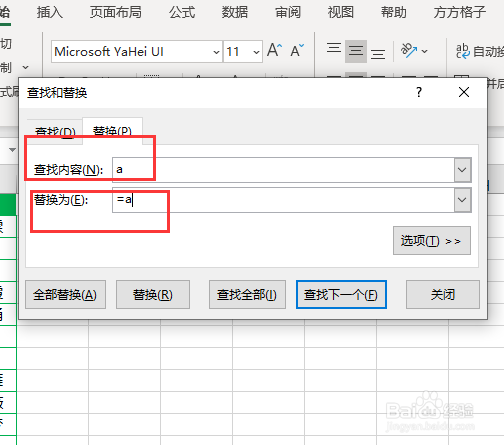The image size is (504, 445).
Task: Open the 数据 ribbon tab
Action: tap(235, 12)
